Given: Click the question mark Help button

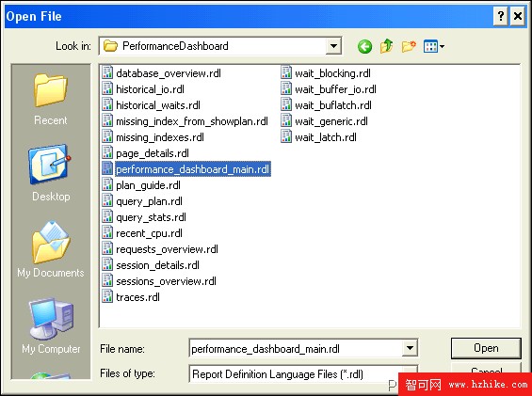Looking at the screenshot, I should pyautogui.click(x=501, y=16).
